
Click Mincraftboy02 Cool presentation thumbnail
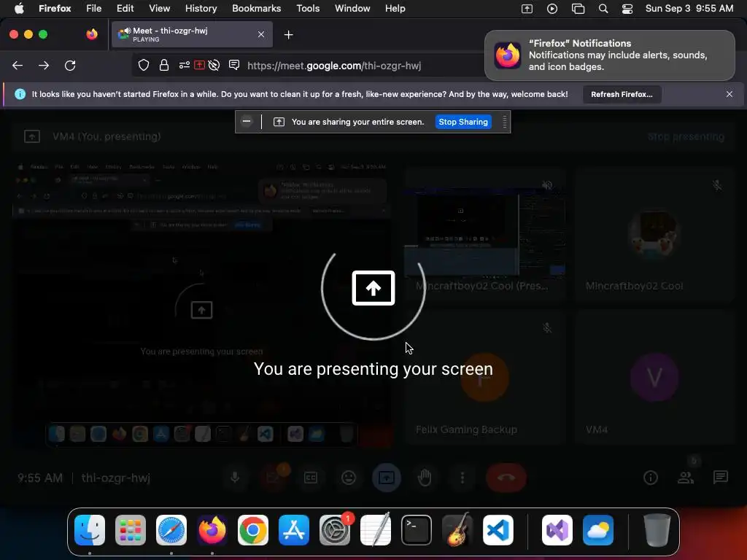pos(485,235)
